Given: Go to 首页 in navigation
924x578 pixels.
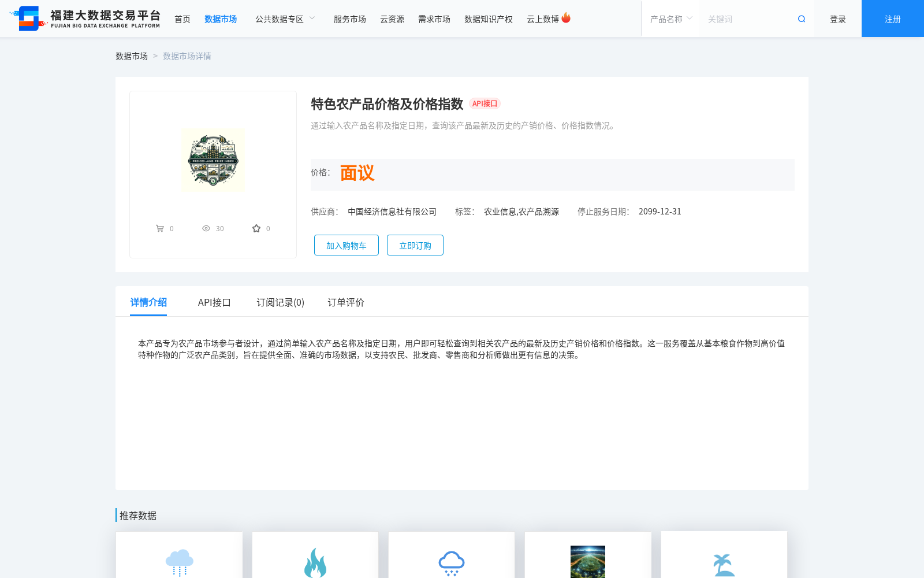Looking at the screenshot, I should coord(182,19).
